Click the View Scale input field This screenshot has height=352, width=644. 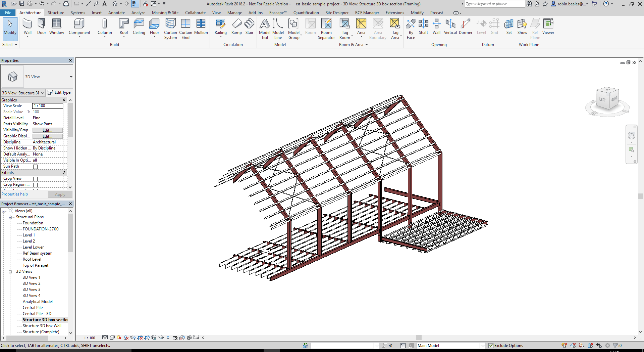(47, 106)
